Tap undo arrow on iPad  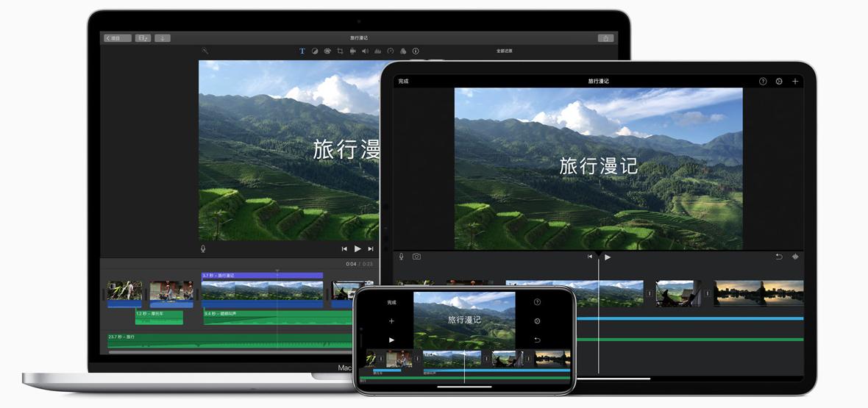click(x=779, y=257)
